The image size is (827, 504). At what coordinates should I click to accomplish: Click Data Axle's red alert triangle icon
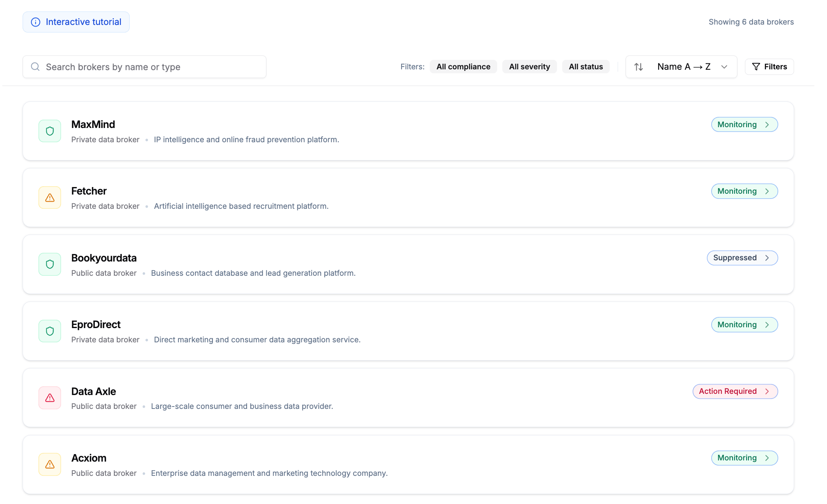pos(50,398)
